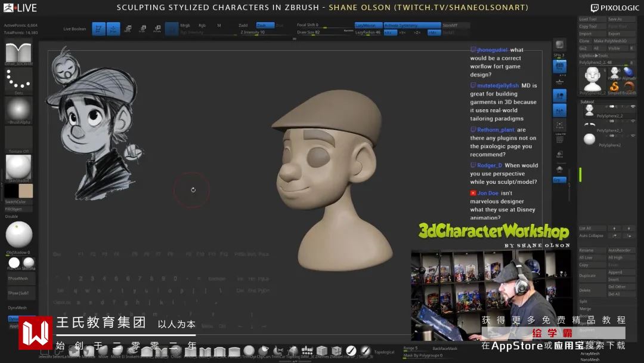Click the Rename subtool button
644x363 pixels.
592,250
